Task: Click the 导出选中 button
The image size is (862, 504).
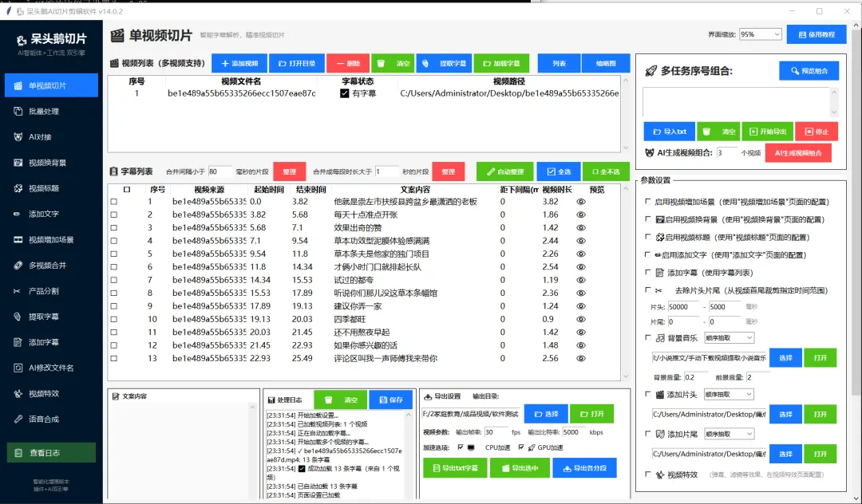Action: [520, 468]
